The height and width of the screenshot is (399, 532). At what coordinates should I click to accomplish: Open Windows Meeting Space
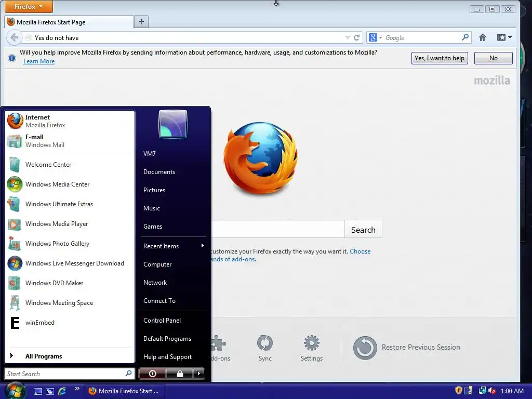[70, 303]
